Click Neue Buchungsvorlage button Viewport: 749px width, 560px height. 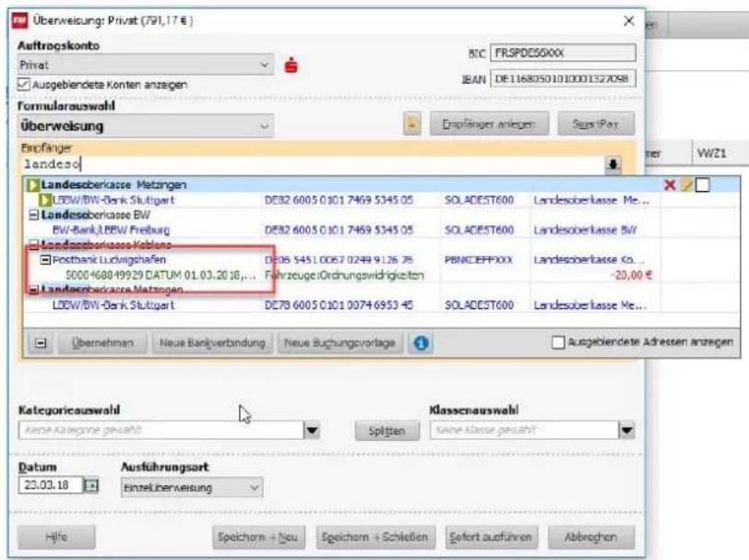coord(339,343)
